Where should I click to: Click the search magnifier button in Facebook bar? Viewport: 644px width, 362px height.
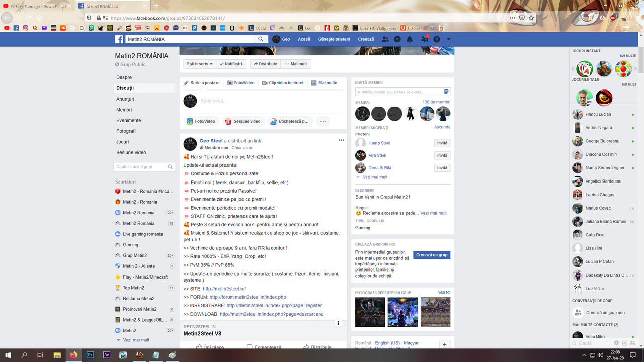[x=261, y=39]
